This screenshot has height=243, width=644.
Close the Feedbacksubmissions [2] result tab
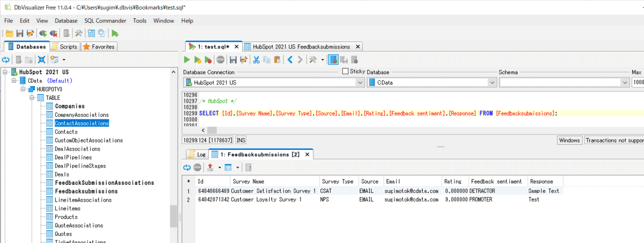click(x=307, y=154)
